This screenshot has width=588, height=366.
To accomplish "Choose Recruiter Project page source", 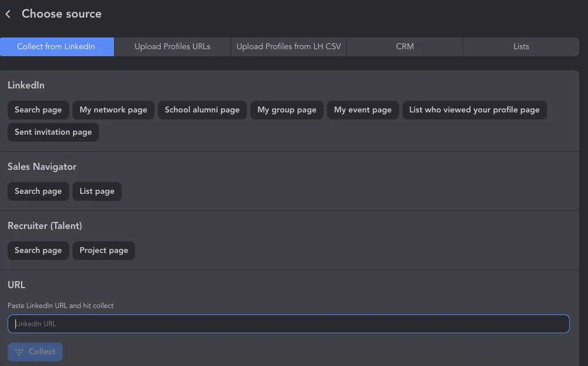I will click(x=104, y=251).
